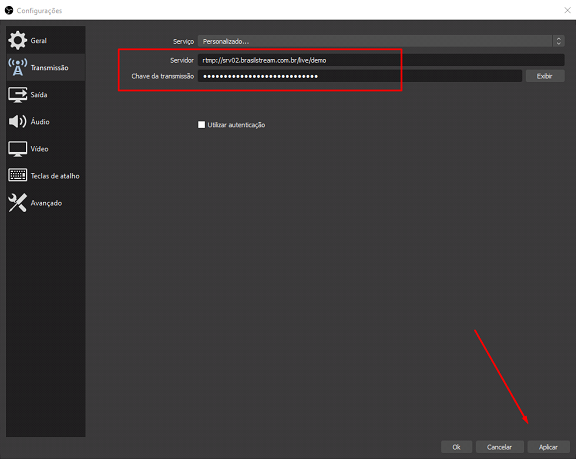Switch to the Áudio label tab

coord(40,122)
